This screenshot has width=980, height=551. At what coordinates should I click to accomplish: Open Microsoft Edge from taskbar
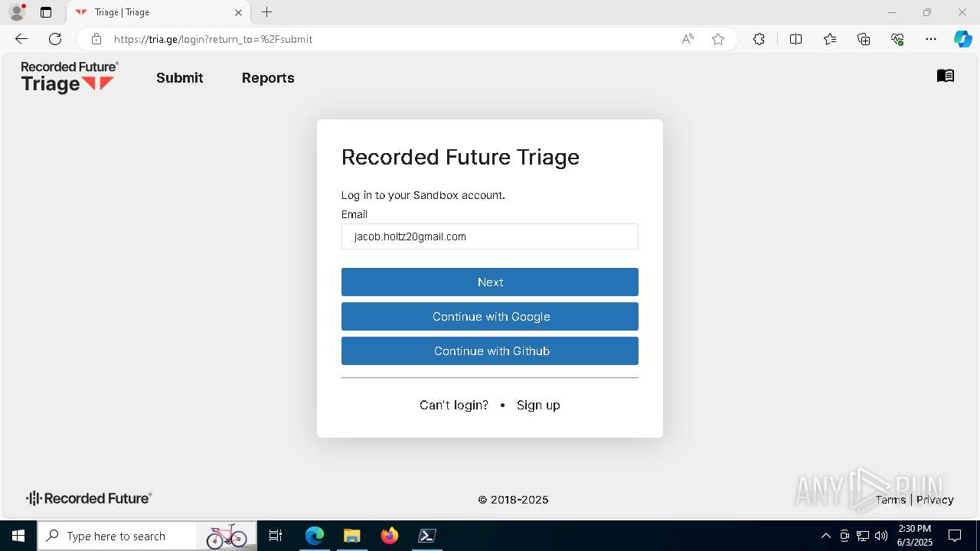coord(315,536)
